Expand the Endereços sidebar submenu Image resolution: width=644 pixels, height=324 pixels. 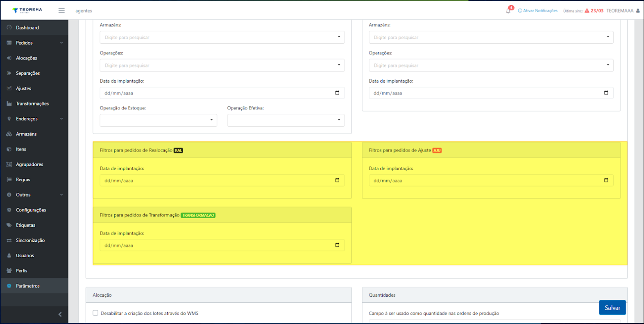[61, 119]
